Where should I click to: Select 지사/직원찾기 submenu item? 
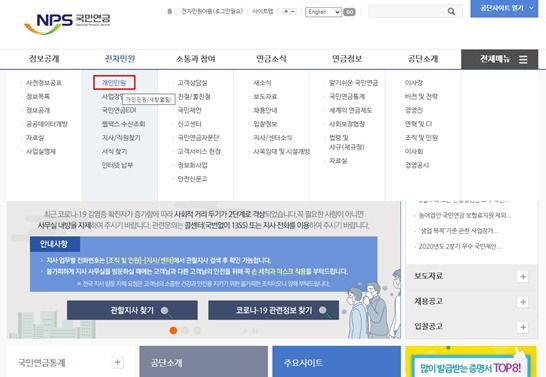[x=121, y=138]
